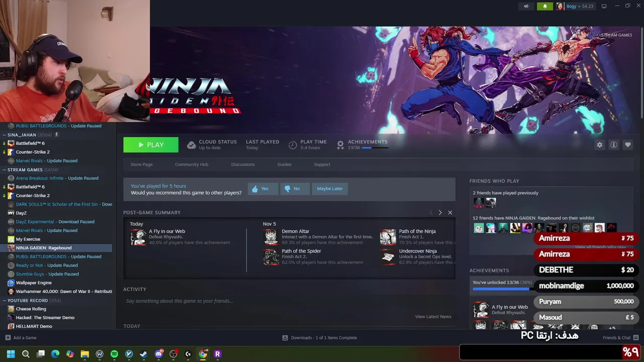The image size is (644, 362).
Task: Click the Big Picture mode icon
Action: pos(604,6)
